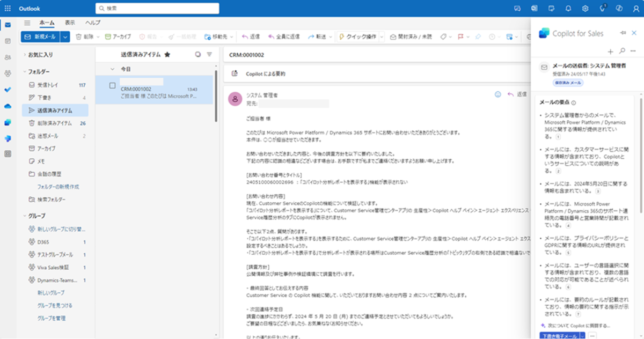The height and width of the screenshot is (339, 644).
Task: Click the クイック操作 quick steps button
Action: [357, 36]
